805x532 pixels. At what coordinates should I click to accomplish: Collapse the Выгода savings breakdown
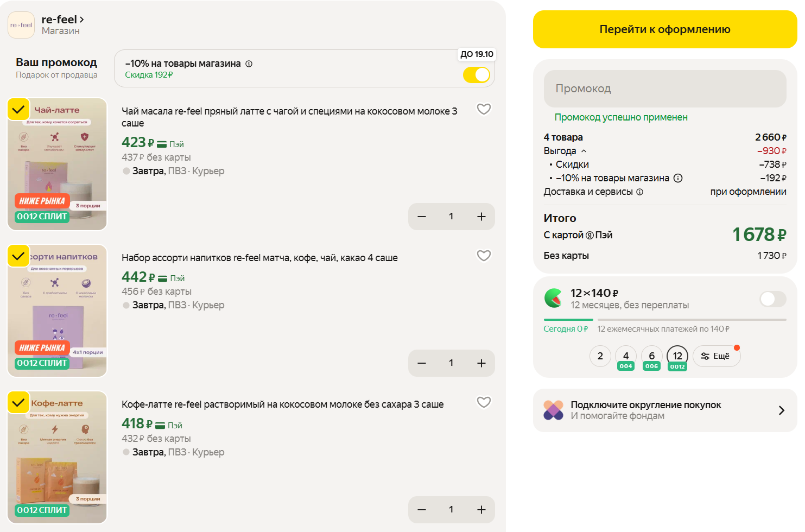tap(584, 151)
